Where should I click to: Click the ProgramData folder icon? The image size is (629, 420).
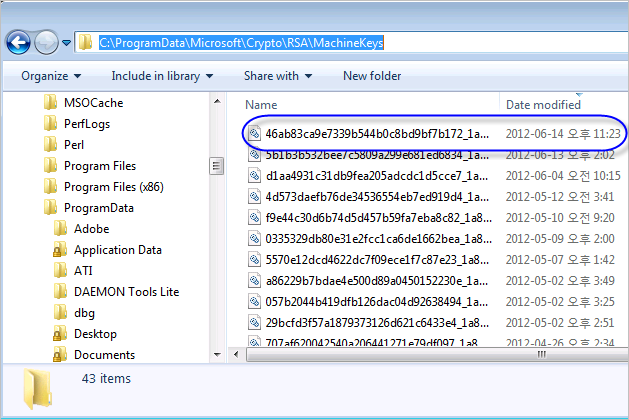[50, 207]
